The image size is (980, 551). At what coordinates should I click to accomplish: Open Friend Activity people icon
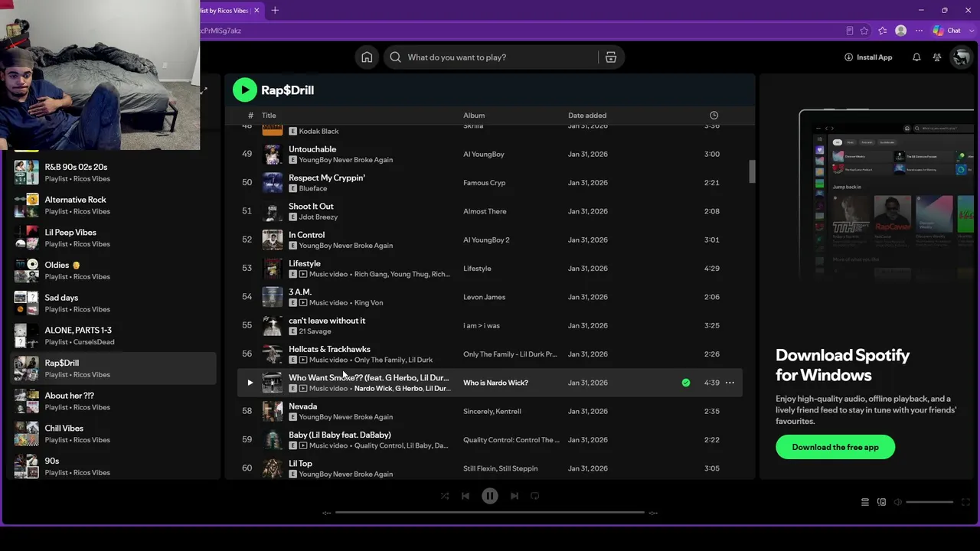pos(937,57)
